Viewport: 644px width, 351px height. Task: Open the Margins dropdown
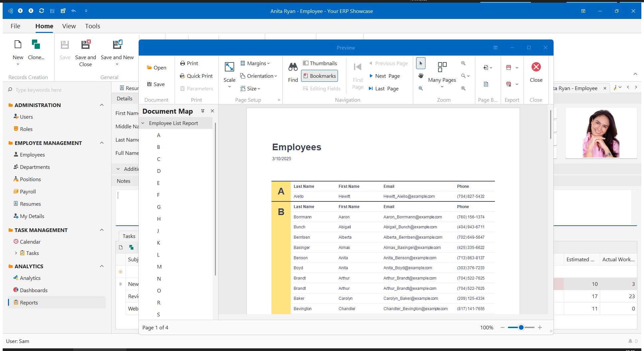[255, 63]
